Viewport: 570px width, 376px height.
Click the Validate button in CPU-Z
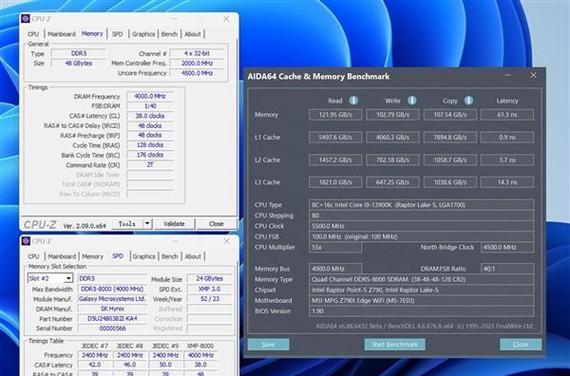pos(174,224)
